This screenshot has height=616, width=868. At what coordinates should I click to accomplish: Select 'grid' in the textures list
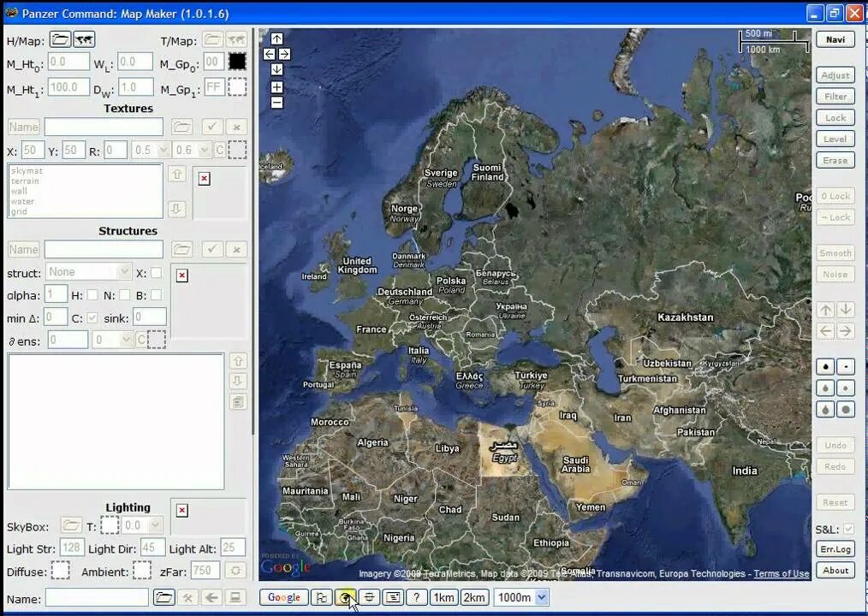[19, 211]
